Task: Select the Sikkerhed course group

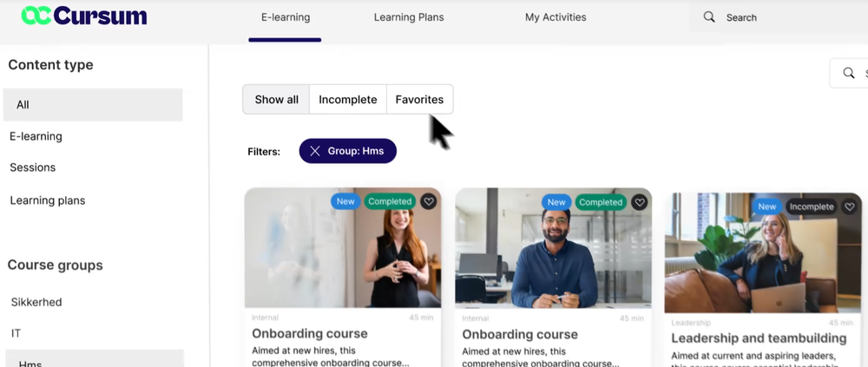Action: [36, 302]
